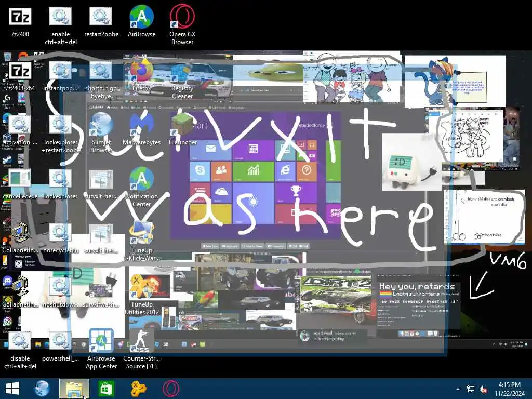
Task: Open the TuneUp 1-Klick-War desktop shortcut
Action: pos(141,242)
